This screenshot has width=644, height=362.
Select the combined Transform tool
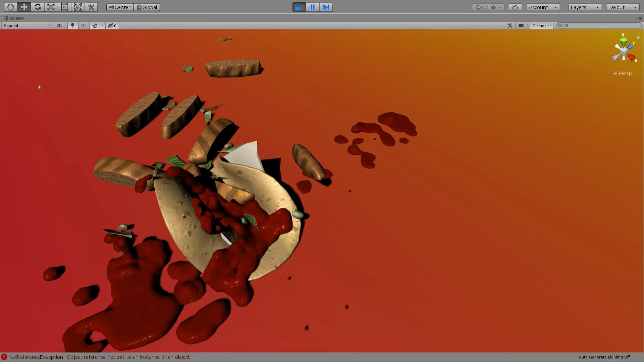(x=78, y=7)
